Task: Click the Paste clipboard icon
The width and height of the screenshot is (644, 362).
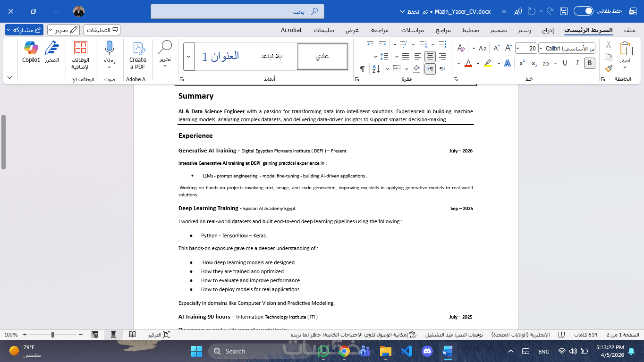Action: [626, 49]
